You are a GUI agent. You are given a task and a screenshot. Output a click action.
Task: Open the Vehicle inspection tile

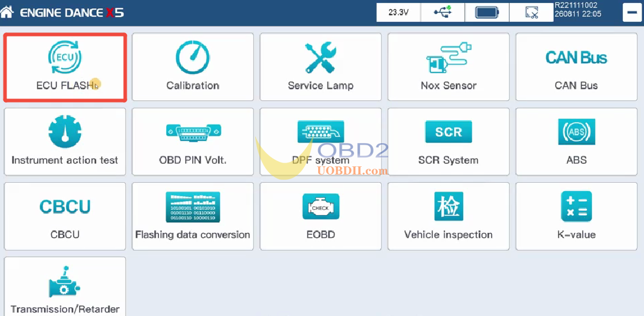pyautogui.click(x=448, y=216)
